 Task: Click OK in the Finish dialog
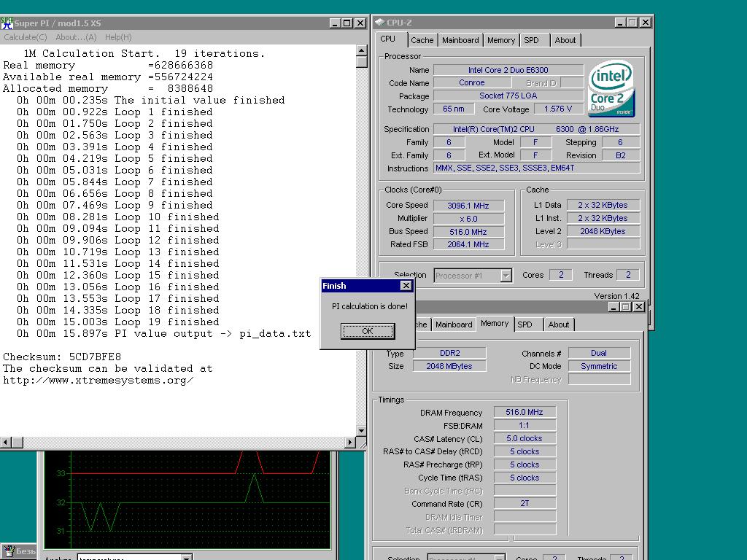point(368,331)
